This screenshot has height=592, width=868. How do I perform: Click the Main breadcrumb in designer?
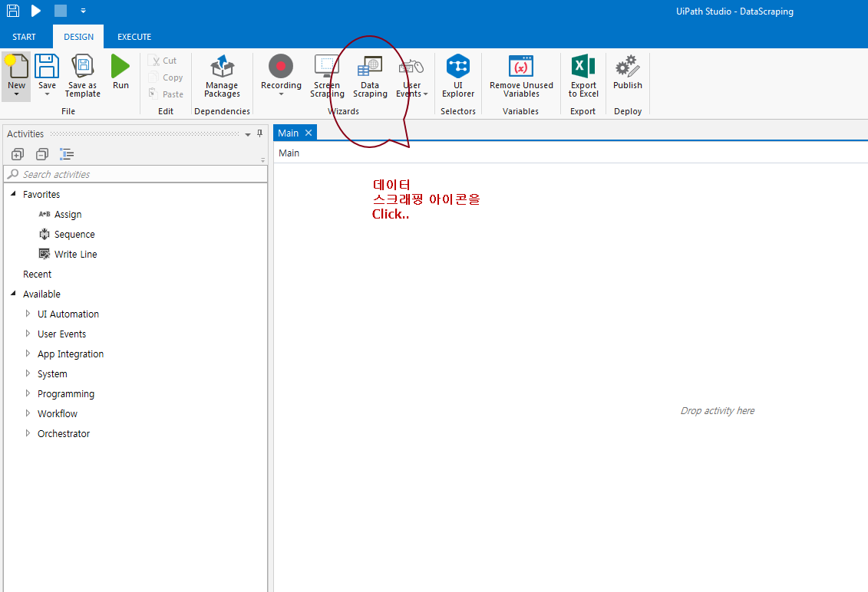(289, 153)
